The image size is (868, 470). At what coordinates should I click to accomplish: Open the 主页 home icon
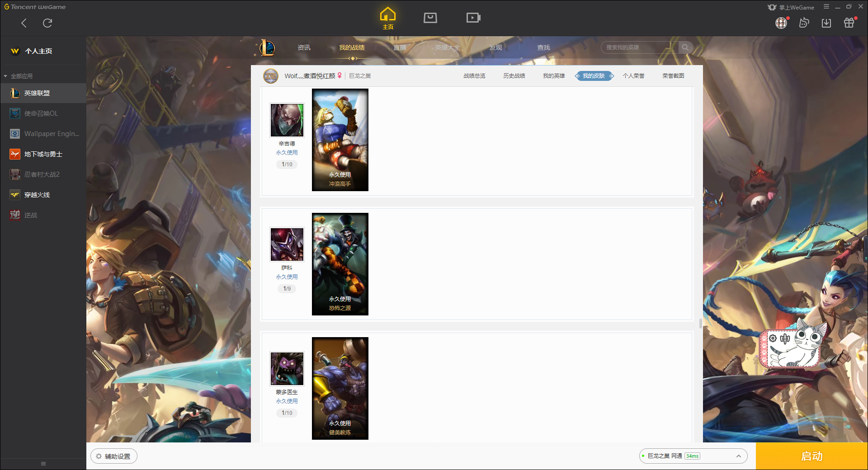pos(388,18)
